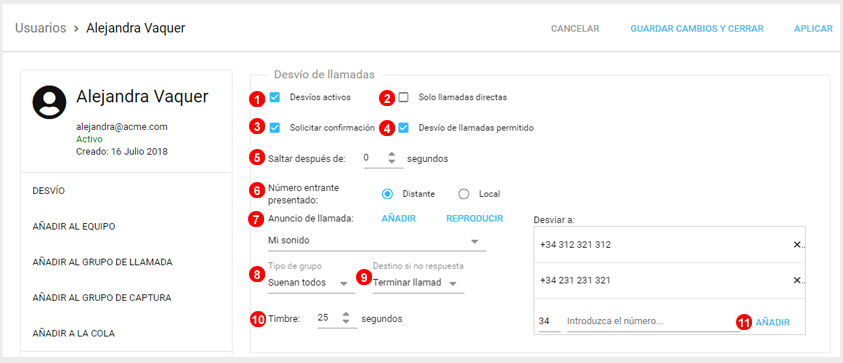Click the Timbre value field showing 25
The image size is (843, 363).
(x=329, y=318)
